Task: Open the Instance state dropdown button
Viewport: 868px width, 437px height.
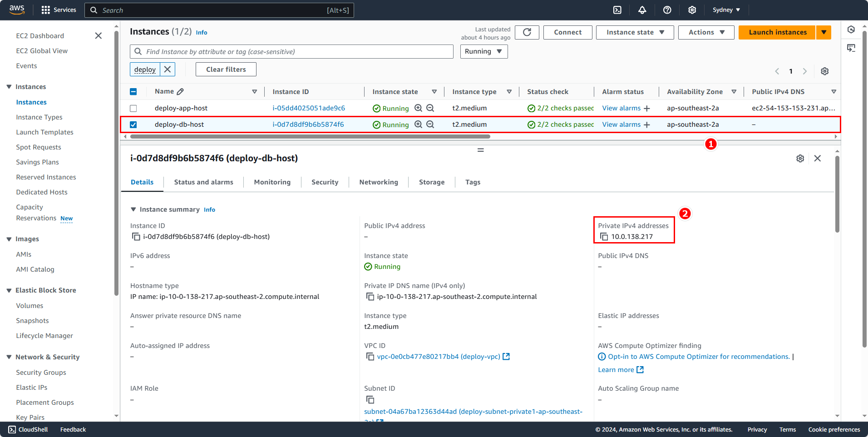Action: click(x=635, y=32)
